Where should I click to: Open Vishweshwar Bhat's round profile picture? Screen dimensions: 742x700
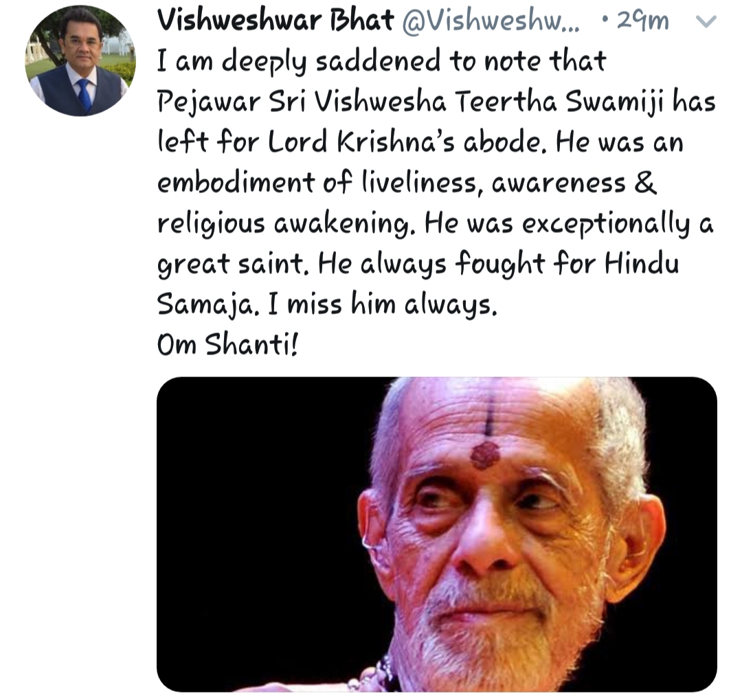point(80,60)
